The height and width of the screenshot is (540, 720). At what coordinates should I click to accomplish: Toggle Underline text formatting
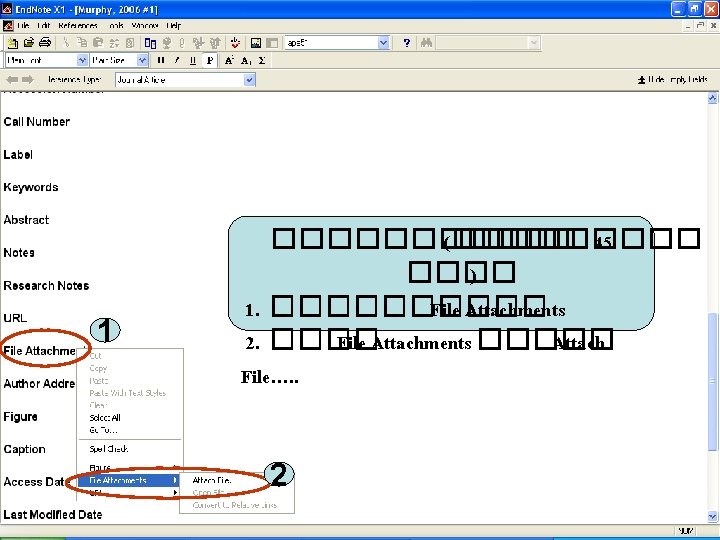[193, 61]
